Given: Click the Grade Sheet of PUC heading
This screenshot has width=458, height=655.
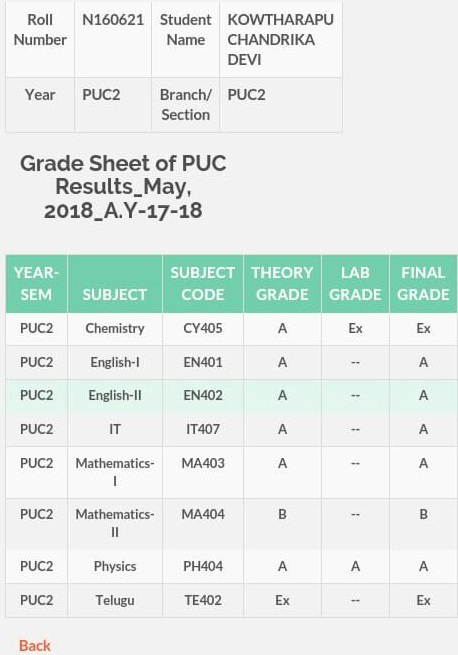Looking at the screenshot, I should click(x=123, y=187).
